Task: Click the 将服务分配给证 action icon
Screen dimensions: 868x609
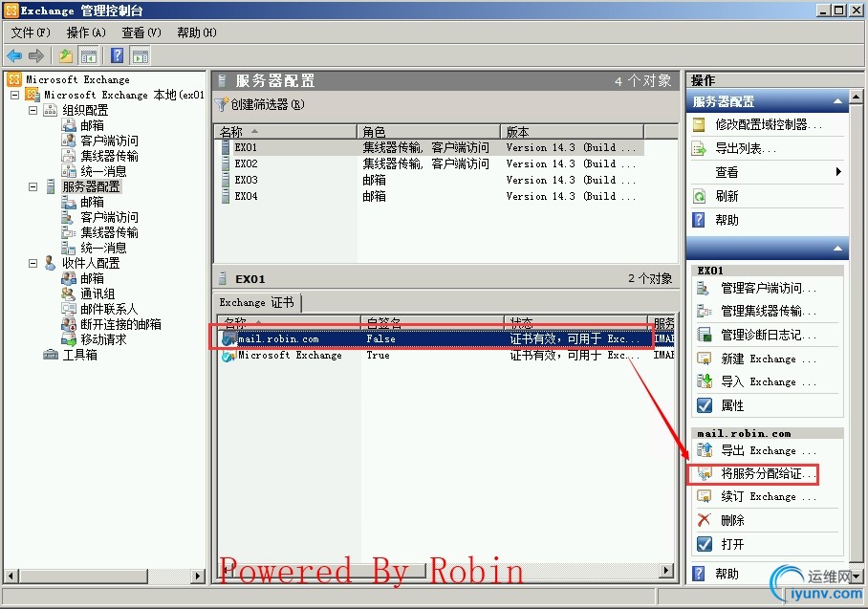Action: click(x=705, y=474)
